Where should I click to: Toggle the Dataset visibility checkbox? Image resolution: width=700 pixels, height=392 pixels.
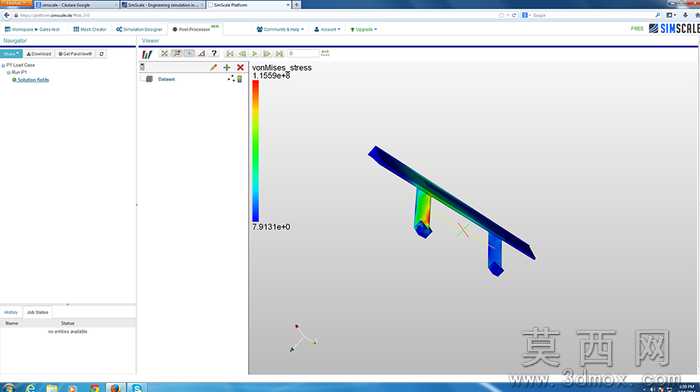click(x=143, y=79)
